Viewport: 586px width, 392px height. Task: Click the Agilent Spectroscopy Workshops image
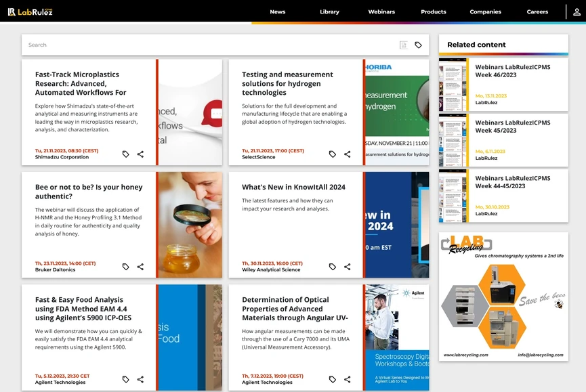[x=397, y=337]
